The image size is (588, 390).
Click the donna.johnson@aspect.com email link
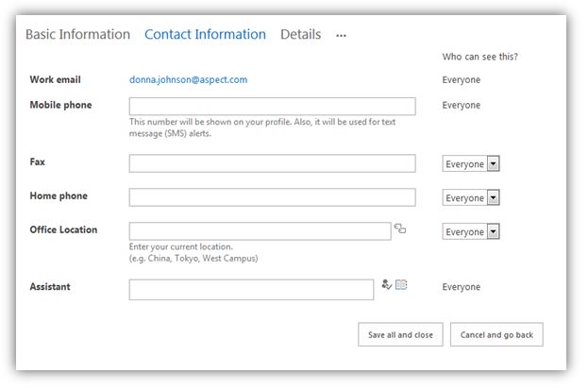click(188, 79)
